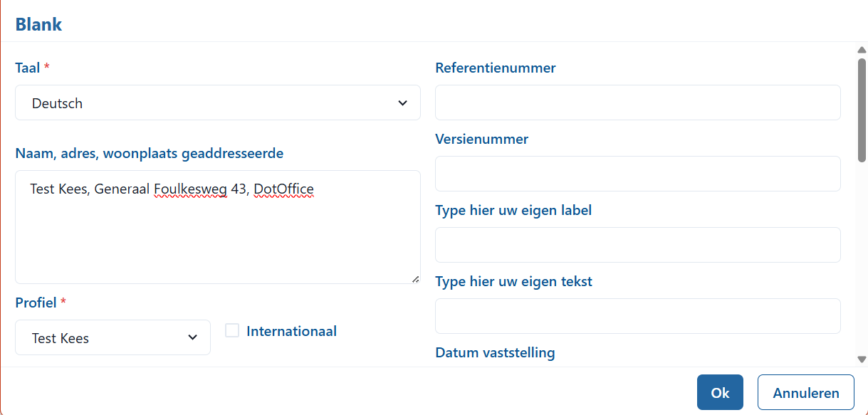Screen dimensions: 868x415
Task: Click the address textarea resize handle
Action: (x=415, y=279)
